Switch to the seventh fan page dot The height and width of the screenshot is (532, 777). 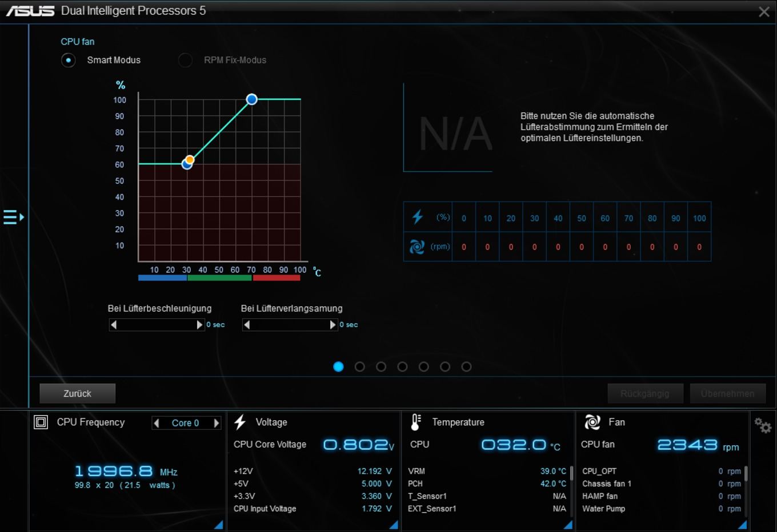coord(466,366)
